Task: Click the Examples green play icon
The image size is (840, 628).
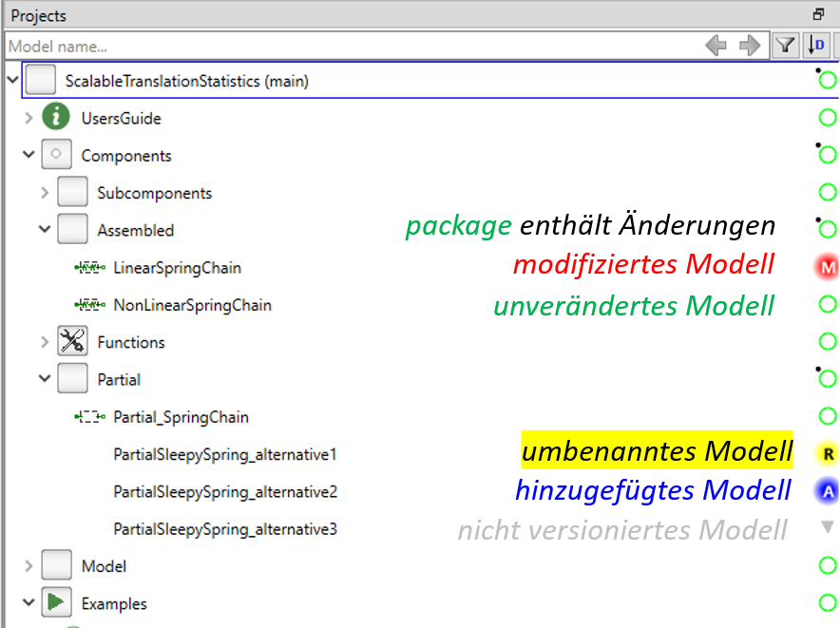Action: tap(56, 602)
